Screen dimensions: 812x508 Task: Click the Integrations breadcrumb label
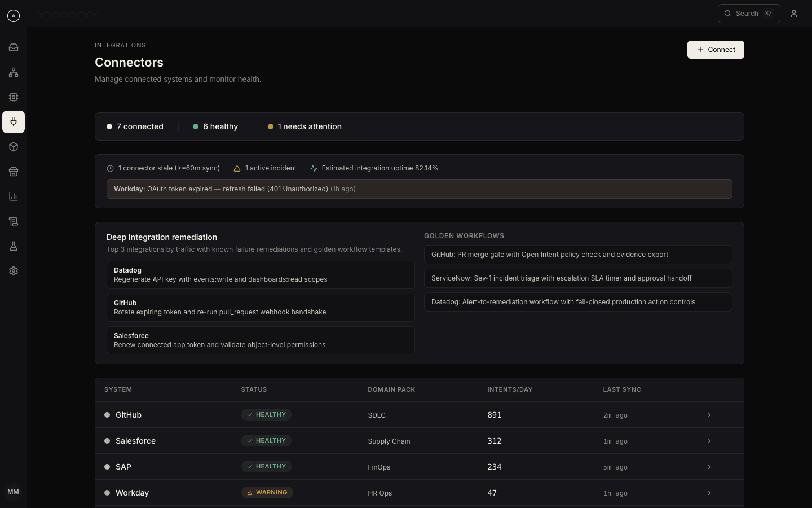coord(120,45)
